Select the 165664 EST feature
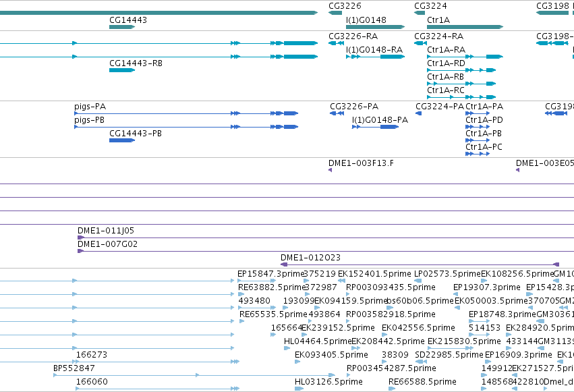The image size is (574, 392). pyautogui.click(x=273, y=335)
